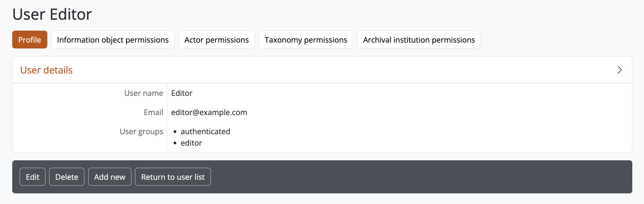Go to Actor permissions tab
644x204 pixels.
tap(216, 40)
